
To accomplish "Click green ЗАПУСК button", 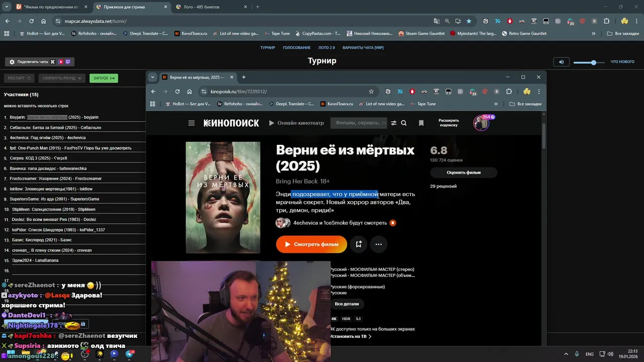I will 104,78.
